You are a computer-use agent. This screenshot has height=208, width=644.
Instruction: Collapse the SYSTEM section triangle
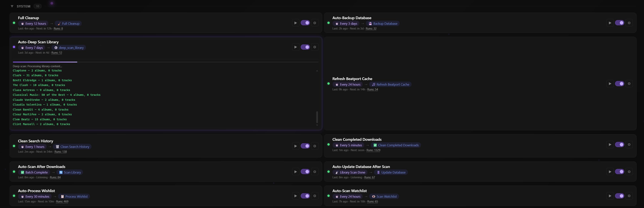coord(12,6)
